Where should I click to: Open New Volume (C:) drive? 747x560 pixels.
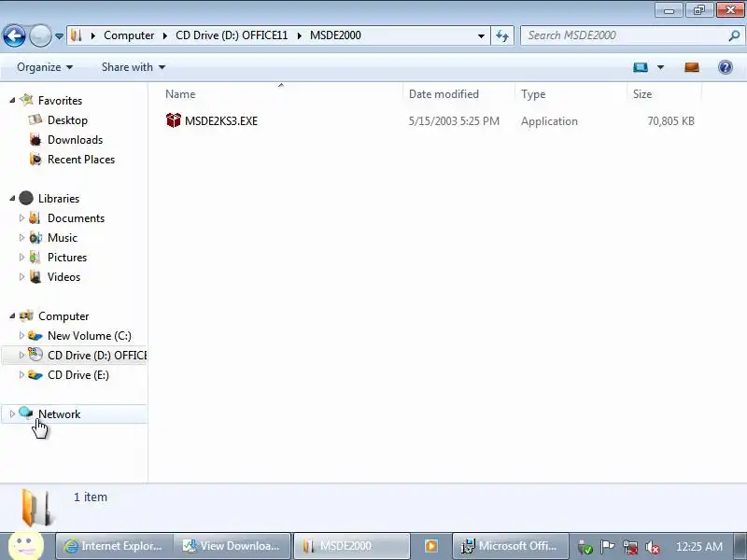[89, 336]
